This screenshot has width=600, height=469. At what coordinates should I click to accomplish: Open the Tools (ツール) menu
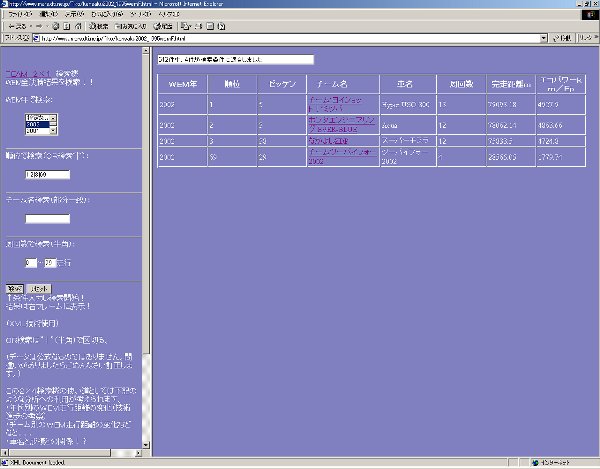coord(140,14)
